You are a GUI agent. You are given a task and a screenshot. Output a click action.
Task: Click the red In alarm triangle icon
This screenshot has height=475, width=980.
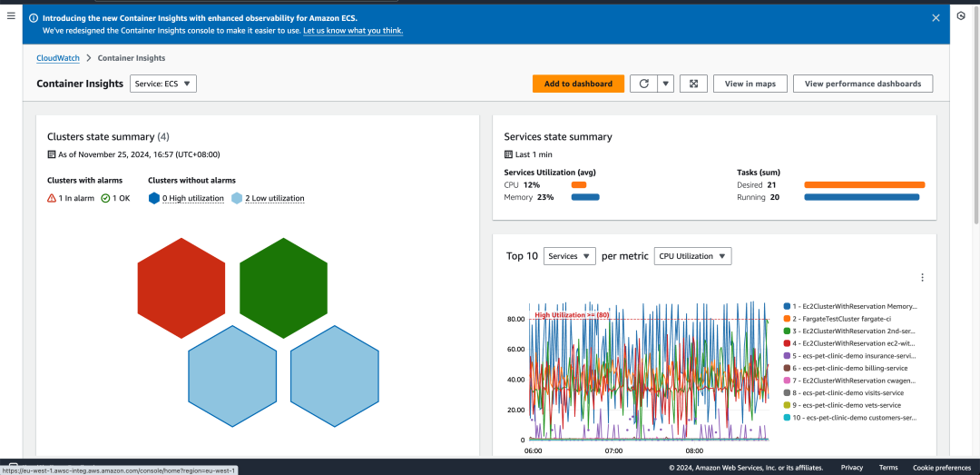52,198
